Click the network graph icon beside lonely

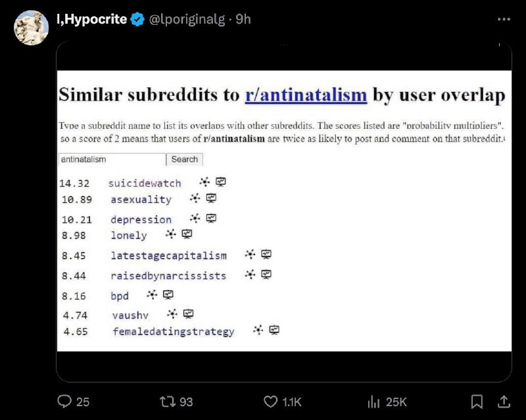(x=171, y=234)
